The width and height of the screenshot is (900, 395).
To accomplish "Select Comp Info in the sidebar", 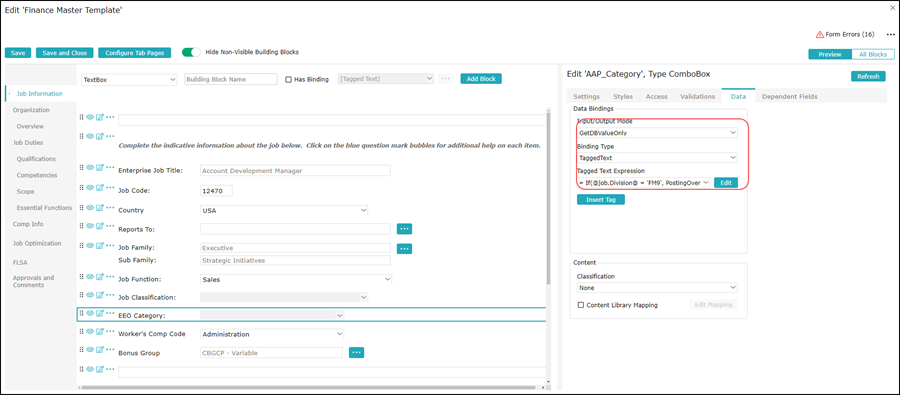I will coord(28,224).
